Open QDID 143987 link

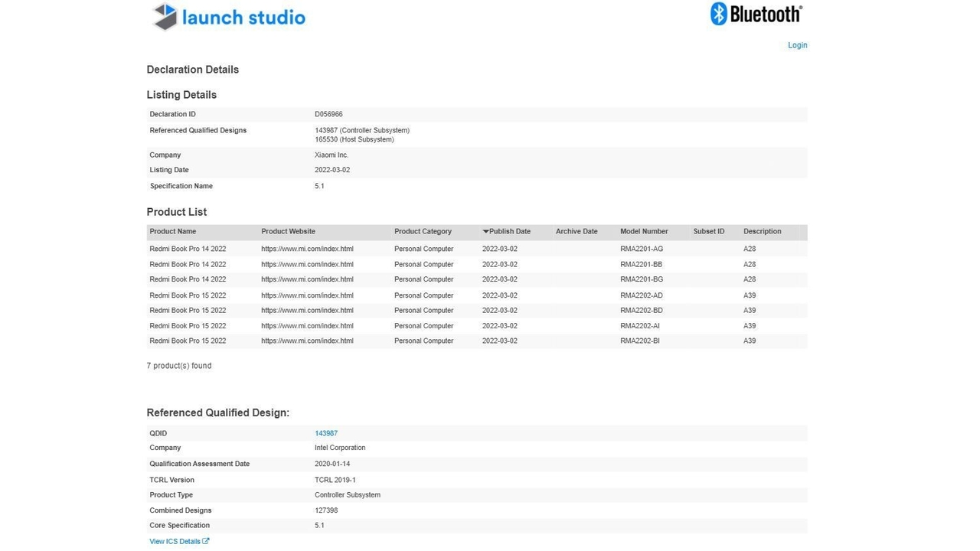326,433
